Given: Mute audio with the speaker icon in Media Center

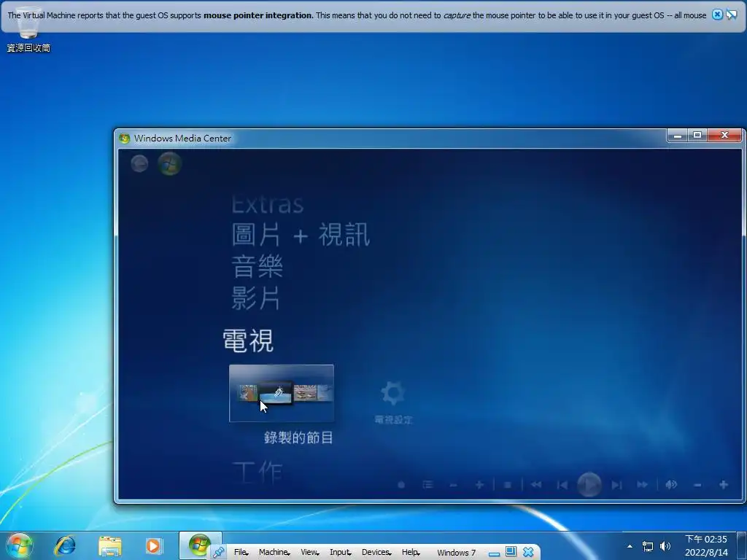Looking at the screenshot, I should coord(671,485).
